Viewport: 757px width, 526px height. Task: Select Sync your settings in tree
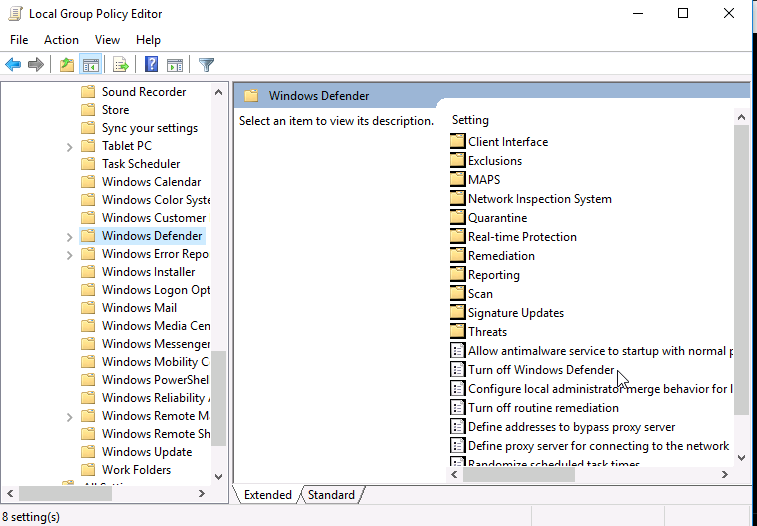tap(150, 128)
